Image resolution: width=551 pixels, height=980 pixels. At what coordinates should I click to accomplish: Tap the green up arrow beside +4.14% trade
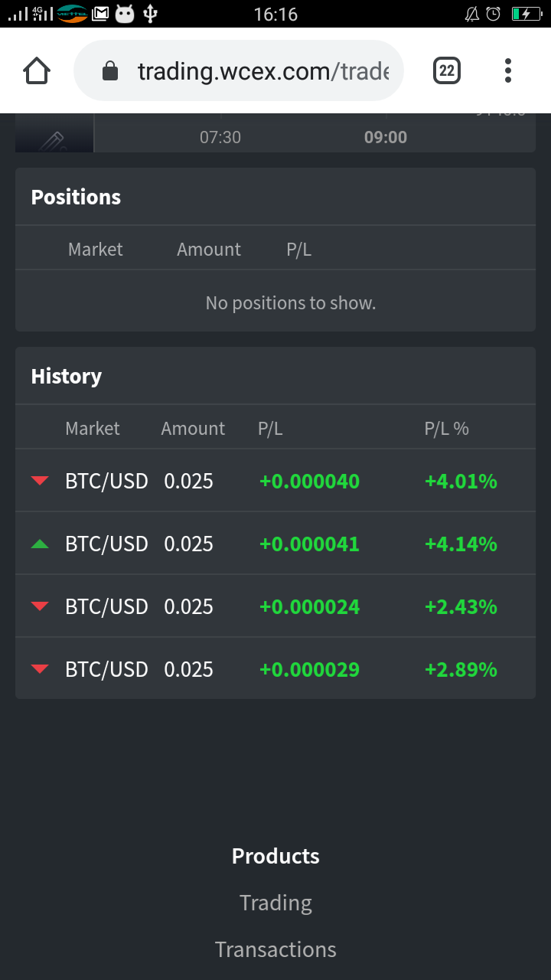40,544
